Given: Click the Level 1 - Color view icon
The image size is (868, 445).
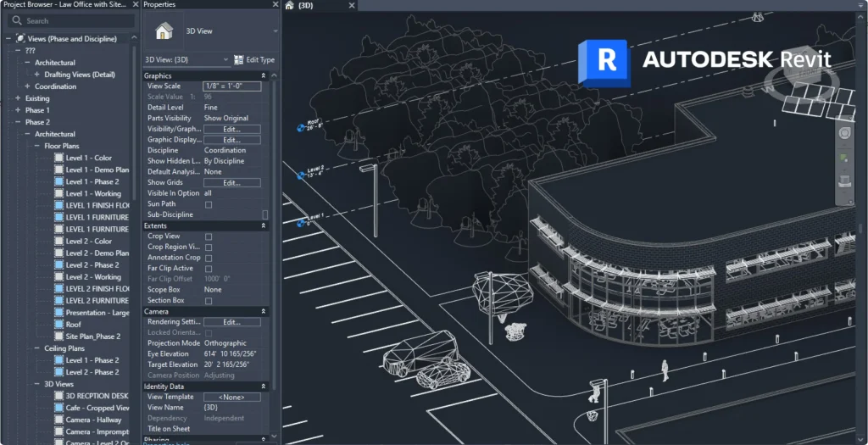Looking at the screenshot, I should point(58,158).
